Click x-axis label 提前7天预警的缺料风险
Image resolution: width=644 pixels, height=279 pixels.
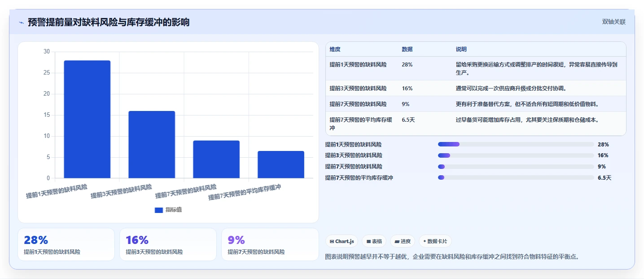[x=186, y=191]
